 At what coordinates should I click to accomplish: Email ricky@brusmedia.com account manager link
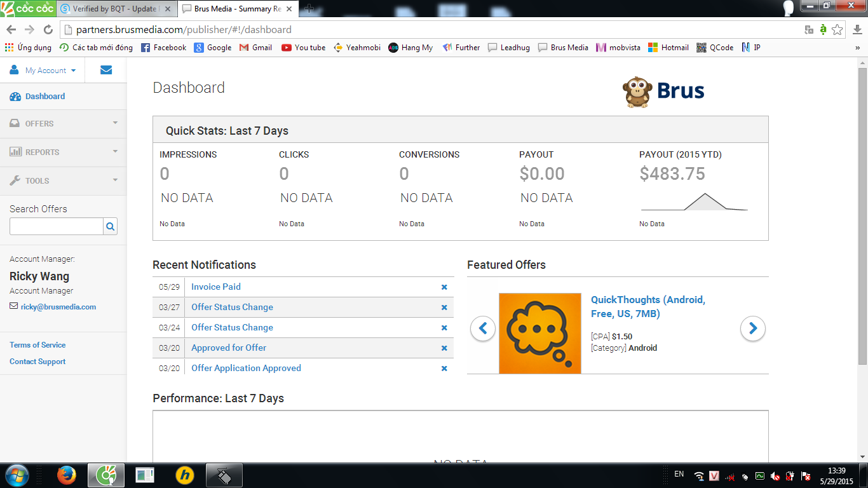[58, 307]
